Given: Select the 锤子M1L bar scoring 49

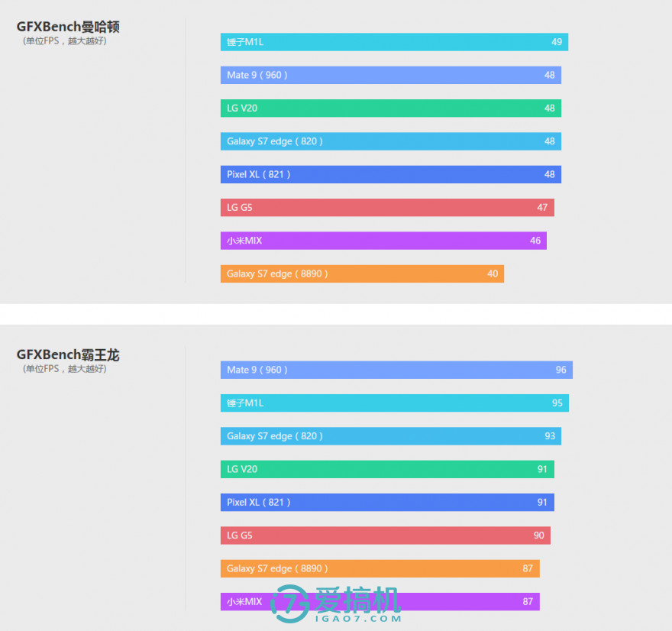Looking at the screenshot, I should (x=394, y=42).
